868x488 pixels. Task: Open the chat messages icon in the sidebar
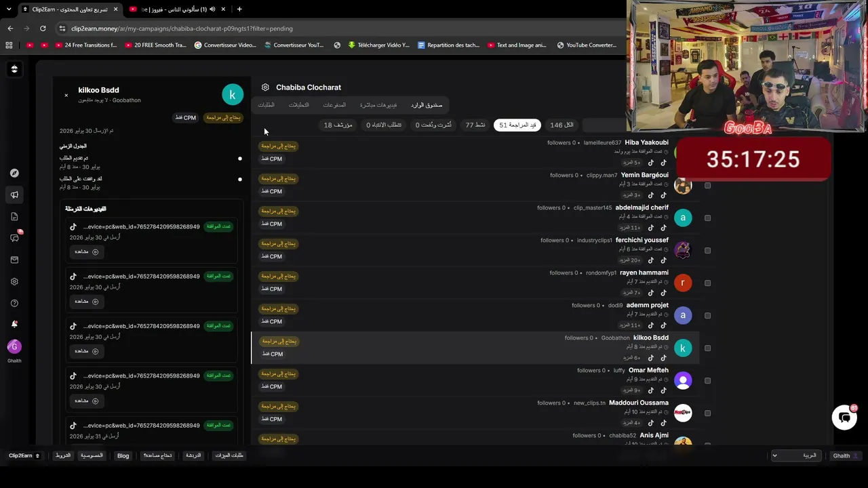[14, 238]
